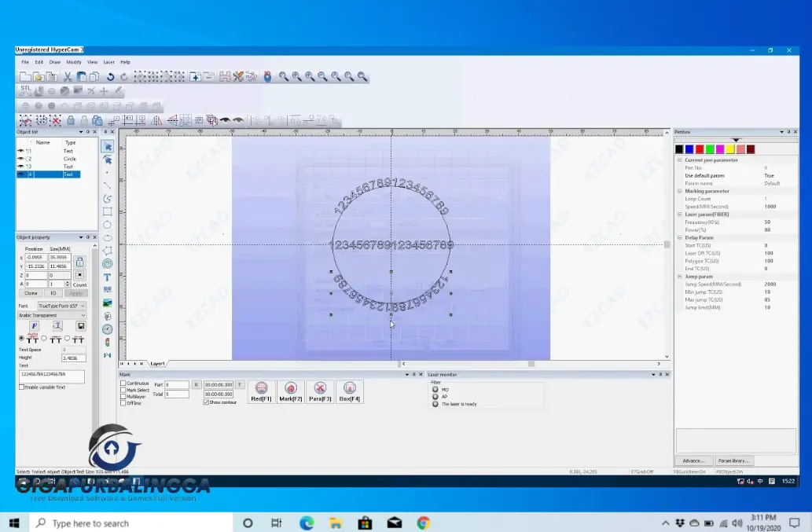Image resolution: width=812 pixels, height=532 pixels.
Task: Click the New file toolbar icon
Action: coord(25,76)
